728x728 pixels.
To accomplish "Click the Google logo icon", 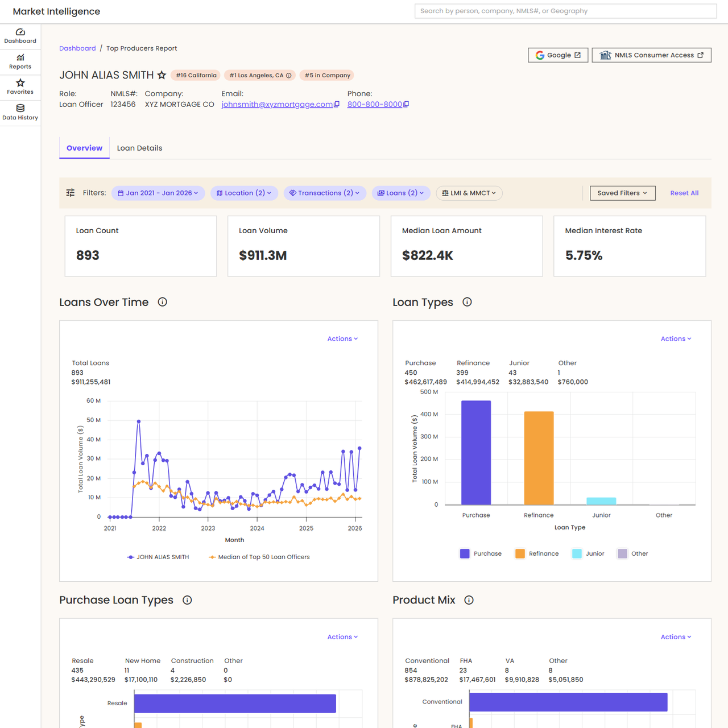I will pos(540,55).
